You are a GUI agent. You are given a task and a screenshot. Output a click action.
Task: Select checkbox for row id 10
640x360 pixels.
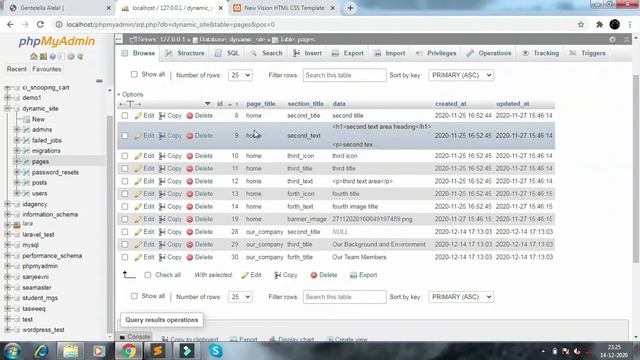coord(125,156)
